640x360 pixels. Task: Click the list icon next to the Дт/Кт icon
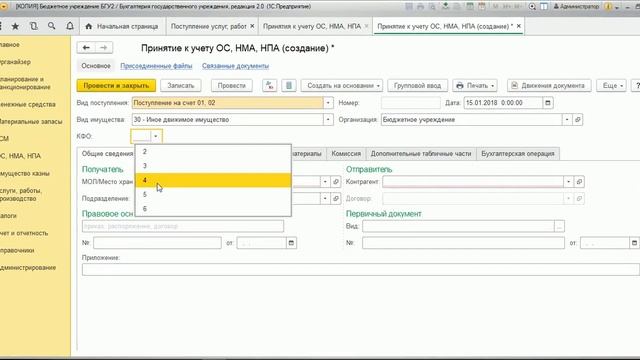coord(289,85)
